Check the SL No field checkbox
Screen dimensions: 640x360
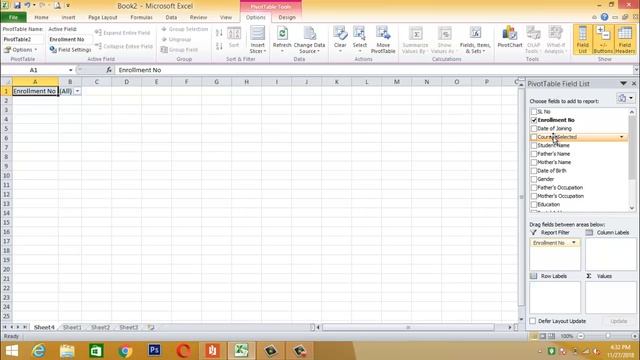534,111
